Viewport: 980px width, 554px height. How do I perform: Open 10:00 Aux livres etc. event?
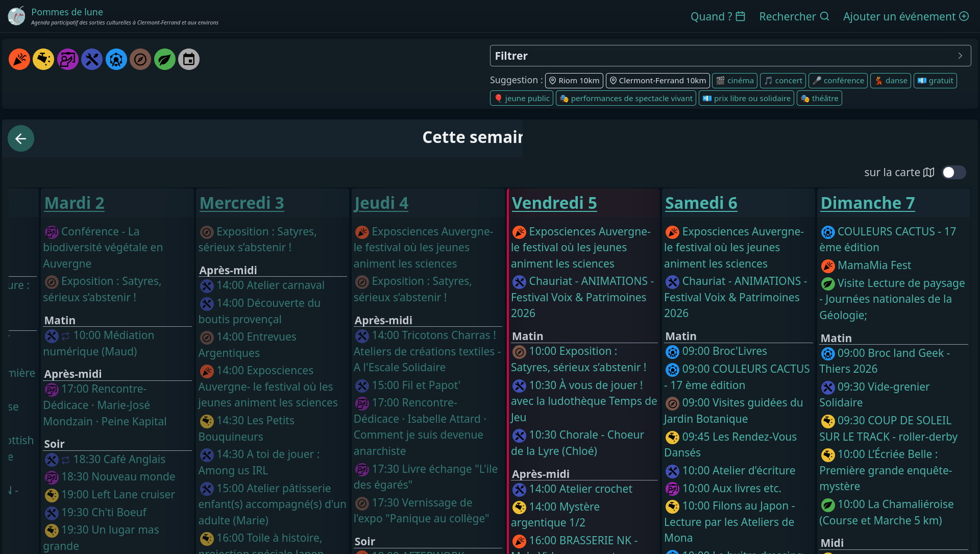click(x=723, y=489)
